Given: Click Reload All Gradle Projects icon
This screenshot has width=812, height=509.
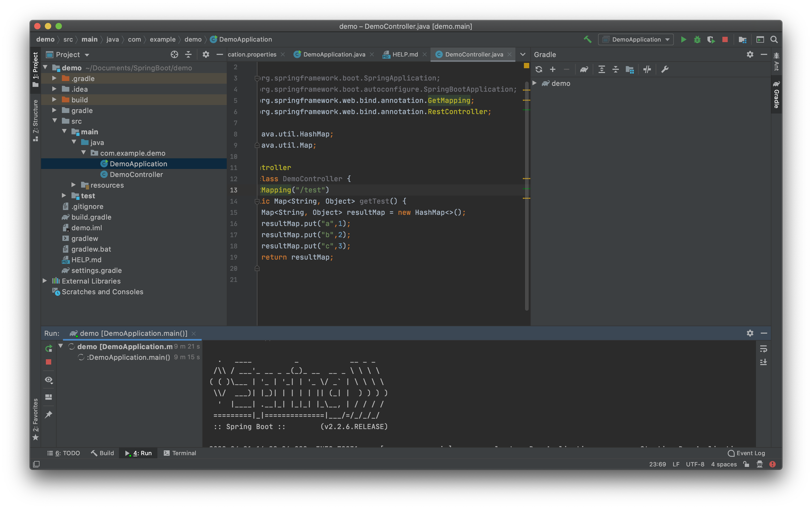Looking at the screenshot, I should click(539, 70).
